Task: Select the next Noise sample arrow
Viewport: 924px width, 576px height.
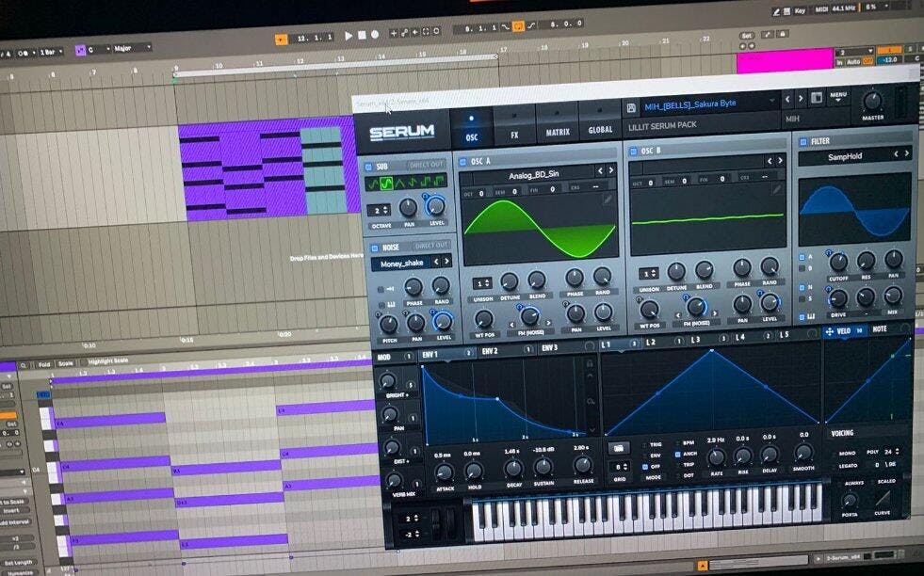Action: (x=446, y=262)
